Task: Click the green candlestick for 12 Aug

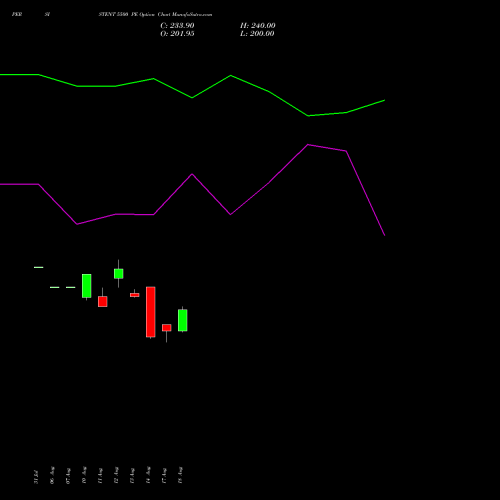Action: (x=119, y=274)
